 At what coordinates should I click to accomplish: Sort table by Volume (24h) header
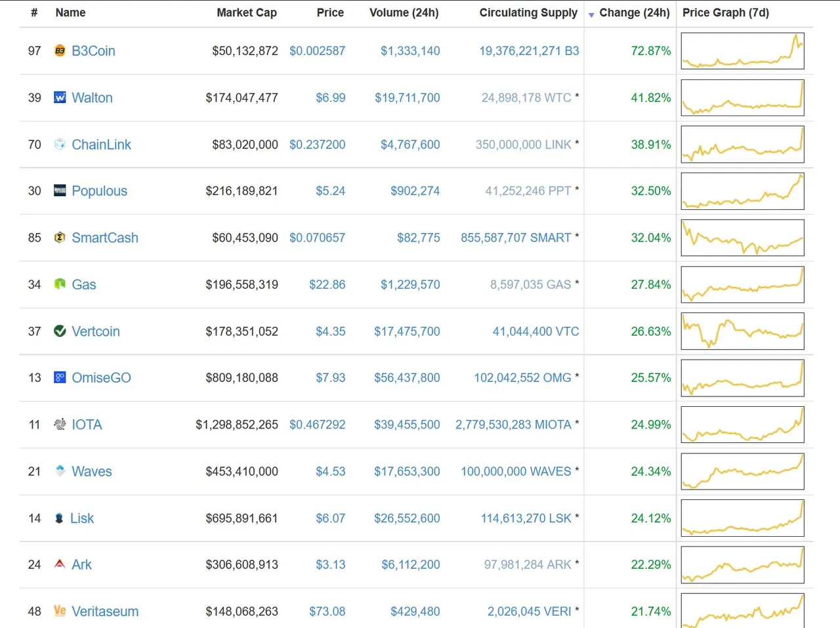pyautogui.click(x=404, y=12)
